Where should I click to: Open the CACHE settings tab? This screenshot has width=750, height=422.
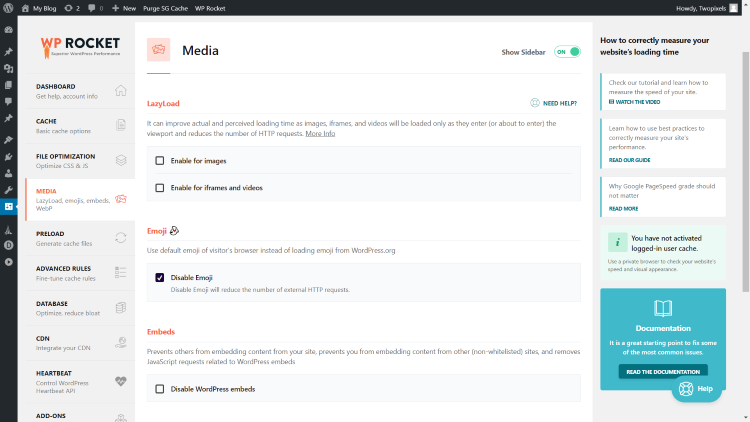pos(80,126)
